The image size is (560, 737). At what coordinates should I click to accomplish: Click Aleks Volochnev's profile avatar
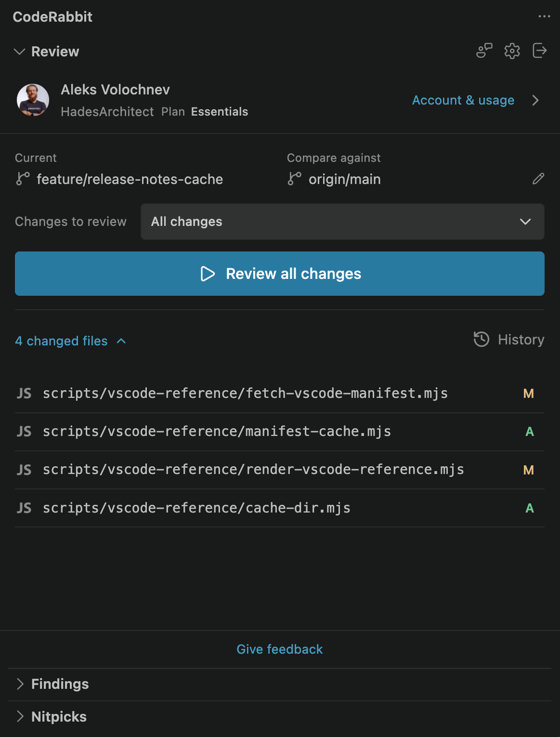33,100
